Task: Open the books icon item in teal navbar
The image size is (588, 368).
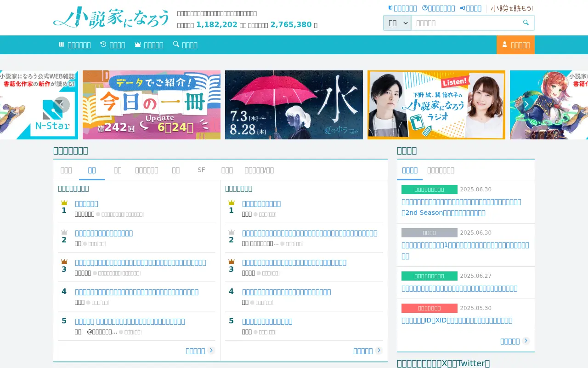Action: [x=74, y=45]
